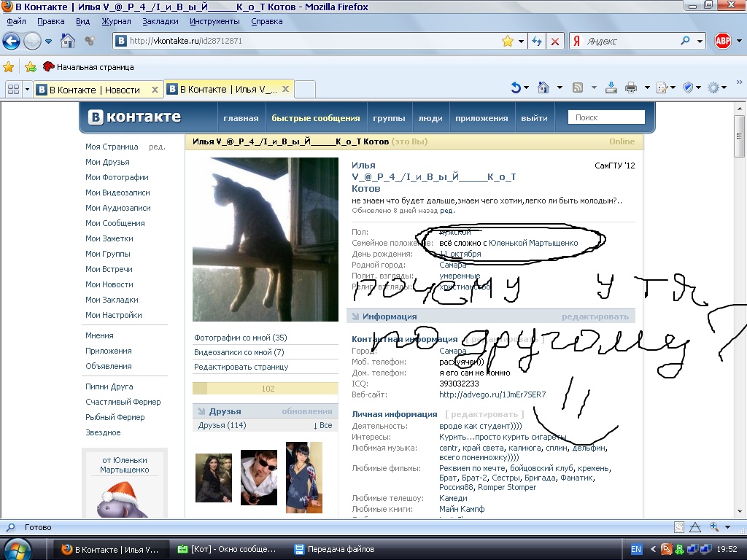Open the RSS feed toolbar icon
Screen dimensions: 747x560
tap(578, 87)
